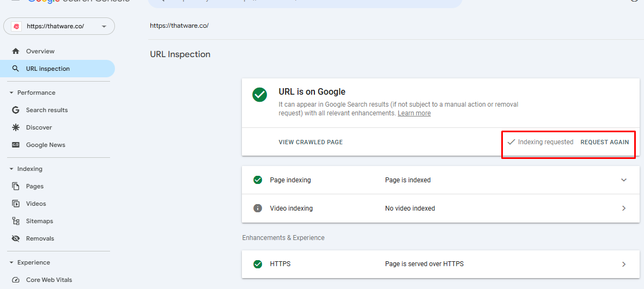Click the news icon beside Google News
This screenshot has width=644, height=289.
point(16,145)
